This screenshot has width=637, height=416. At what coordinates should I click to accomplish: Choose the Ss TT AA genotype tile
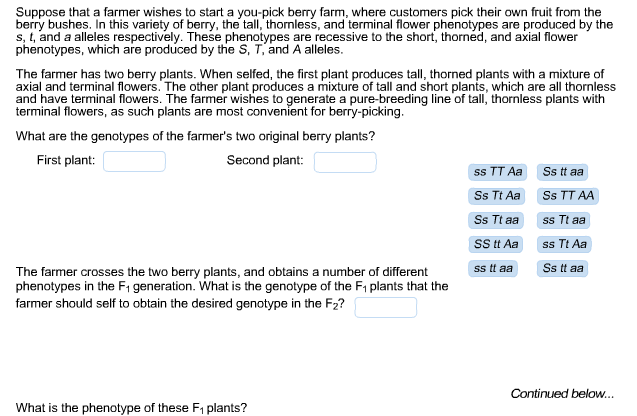pyautogui.click(x=568, y=196)
